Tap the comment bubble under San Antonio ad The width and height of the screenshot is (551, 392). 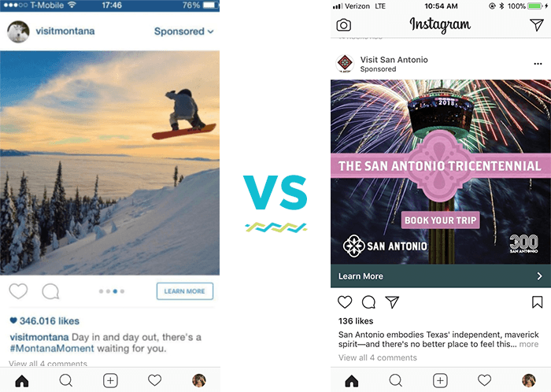coord(368,302)
